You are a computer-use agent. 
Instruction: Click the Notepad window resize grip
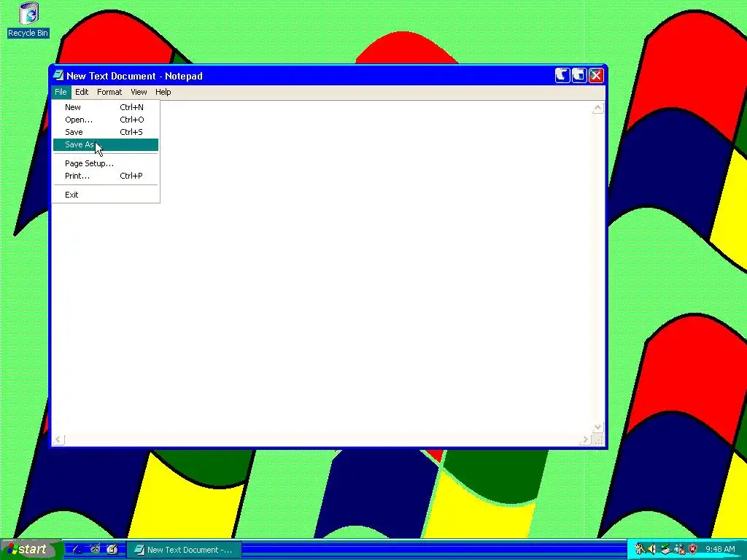tap(598, 440)
